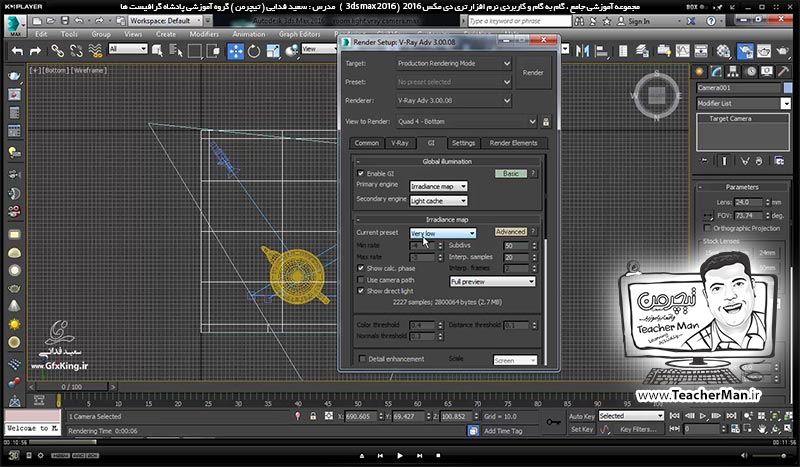Open the Secondary engine dropdown
Screen dimensions: 800x467
pyautogui.click(x=438, y=201)
